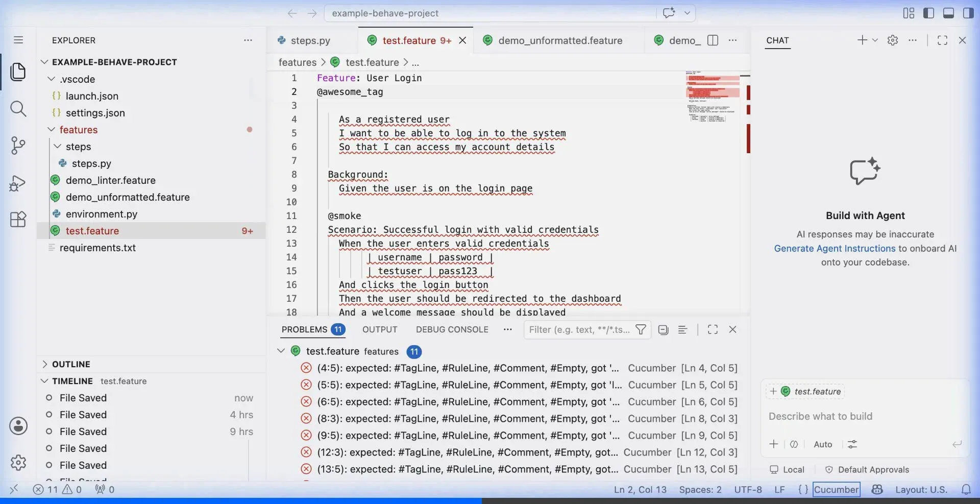Open editor More Actions ellipsis
The height and width of the screenshot is (504, 980).
coord(732,40)
